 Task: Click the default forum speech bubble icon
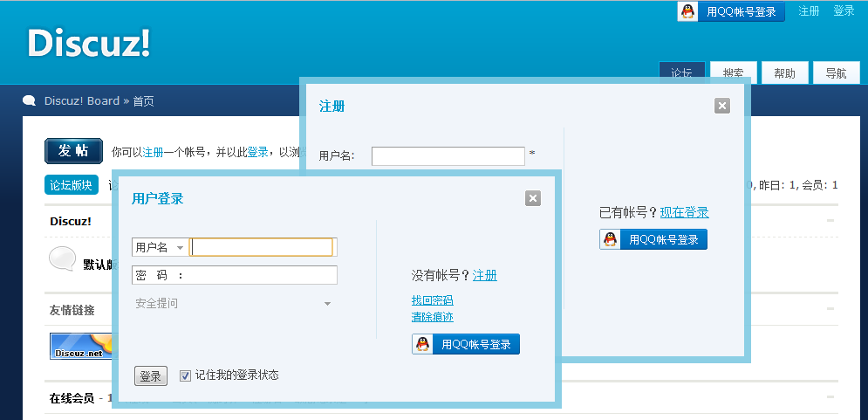click(x=62, y=258)
